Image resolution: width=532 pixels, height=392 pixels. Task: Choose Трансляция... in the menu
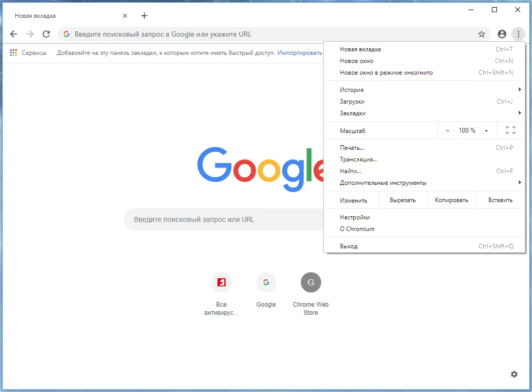(x=424, y=159)
